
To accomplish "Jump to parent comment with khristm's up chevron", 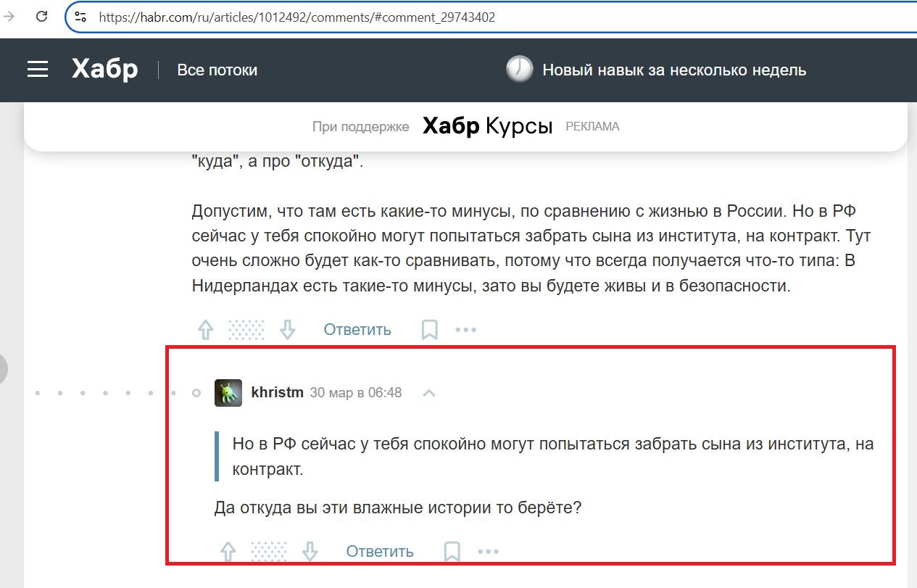I will click(x=429, y=393).
